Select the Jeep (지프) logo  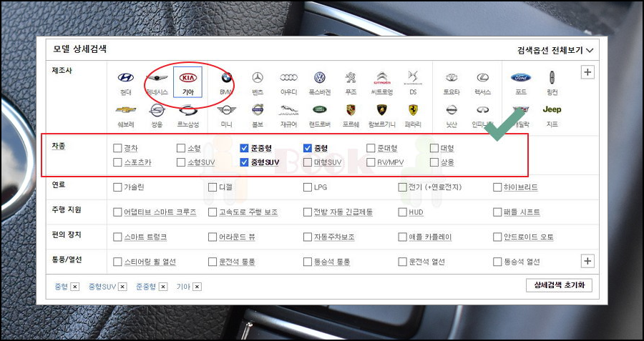click(x=552, y=109)
